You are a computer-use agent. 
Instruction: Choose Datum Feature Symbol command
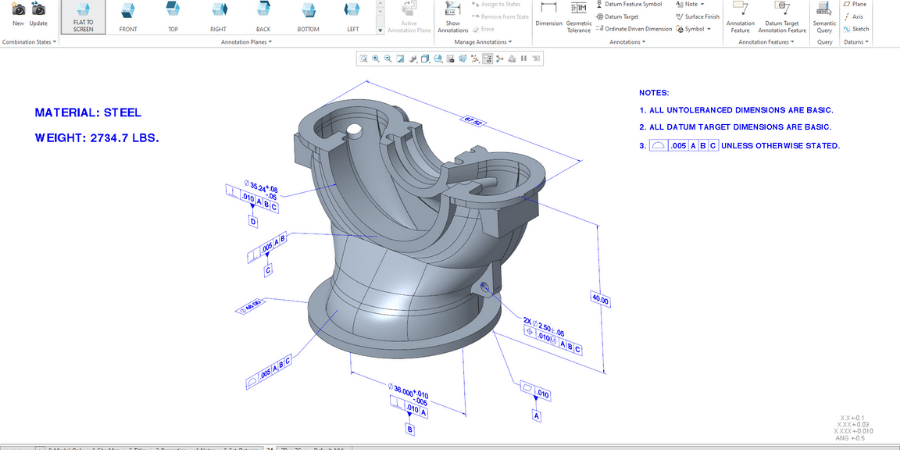coord(629,4)
